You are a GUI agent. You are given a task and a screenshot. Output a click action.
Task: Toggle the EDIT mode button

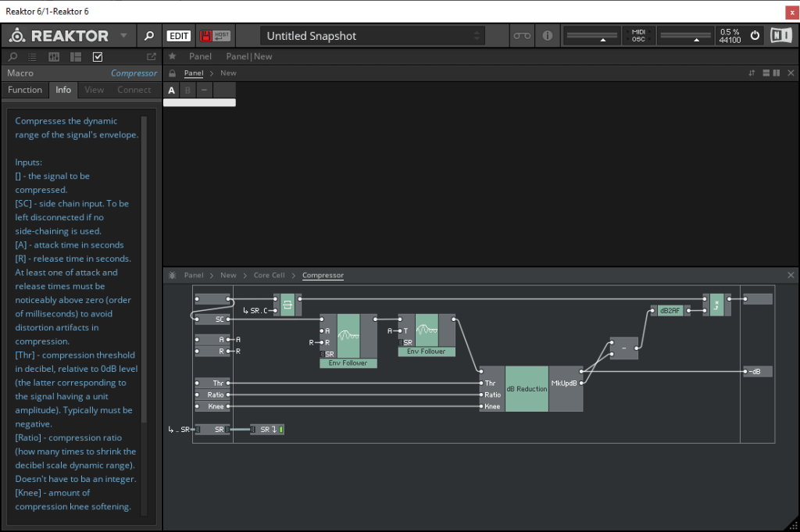[x=179, y=36]
